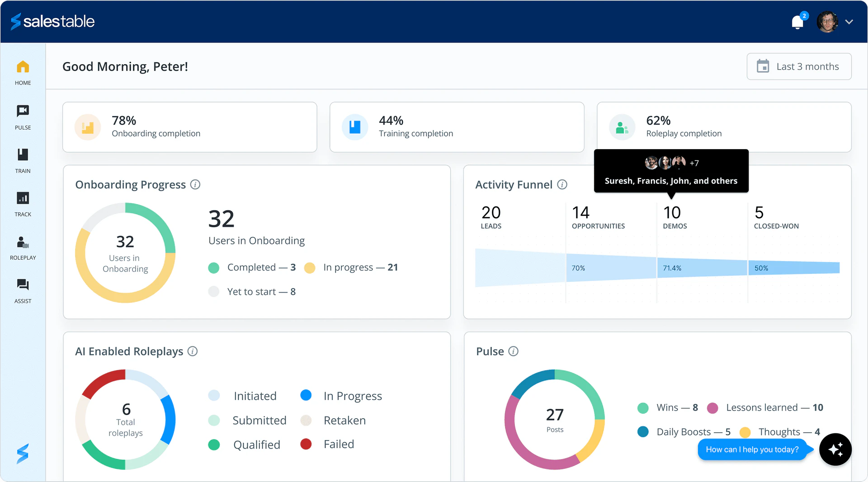The height and width of the screenshot is (482, 868).
Task: Click the 78% Onboarding completion card
Action: [x=190, y=127]
